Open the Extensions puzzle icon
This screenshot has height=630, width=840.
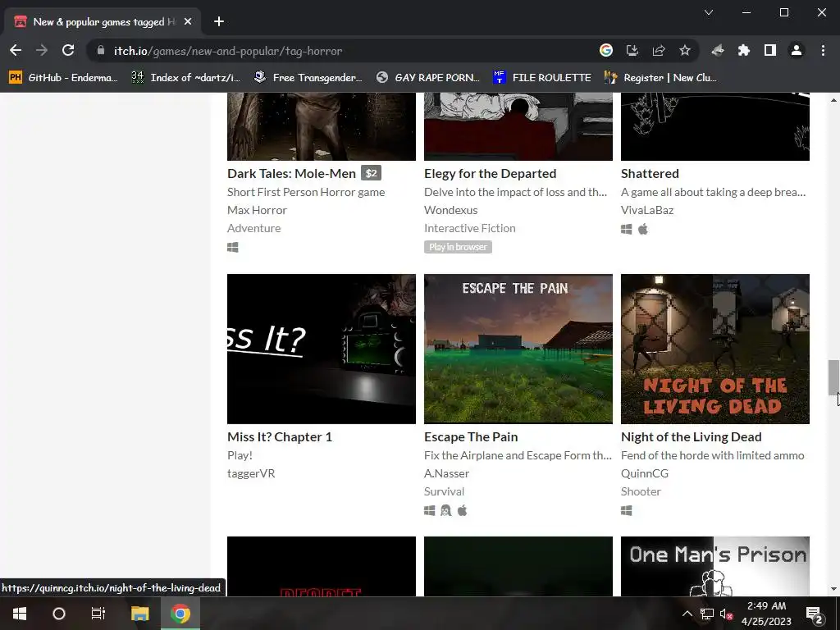coord(743,50)
